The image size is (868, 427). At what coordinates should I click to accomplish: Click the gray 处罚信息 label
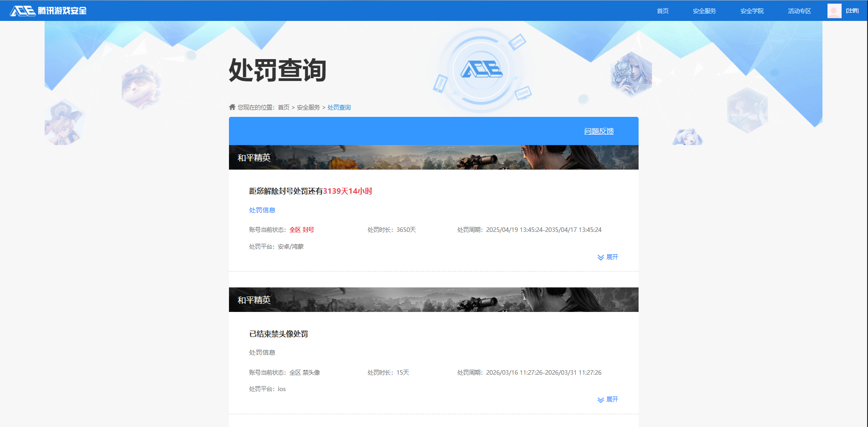[262, 352]
